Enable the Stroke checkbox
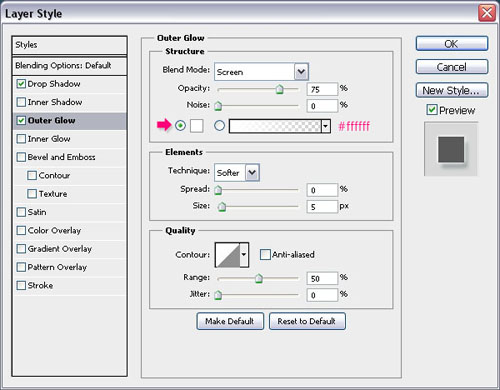Image resolution: width=500 pixels, height=390 pixels. [x=21, y=285]
